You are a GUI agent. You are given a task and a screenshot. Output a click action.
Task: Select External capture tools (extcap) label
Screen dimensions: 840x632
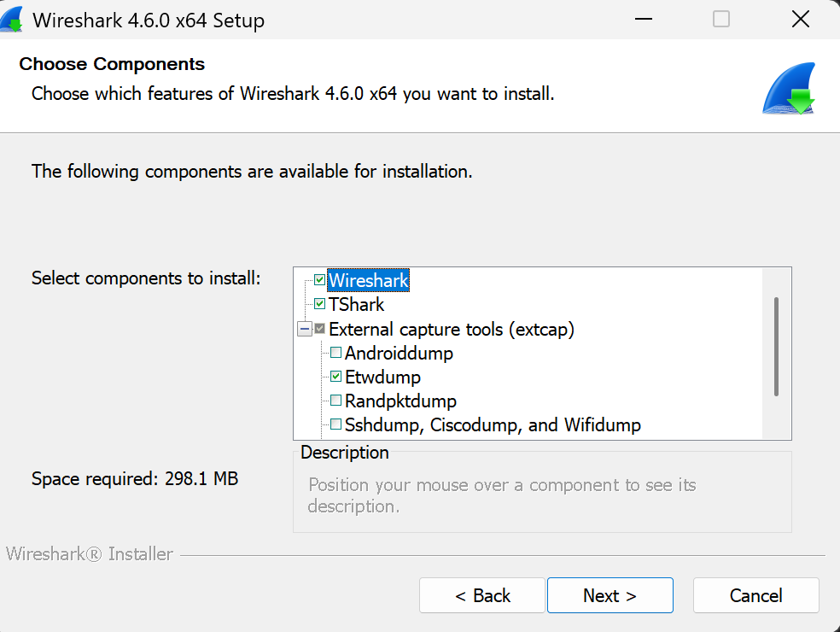pos(451,329)
